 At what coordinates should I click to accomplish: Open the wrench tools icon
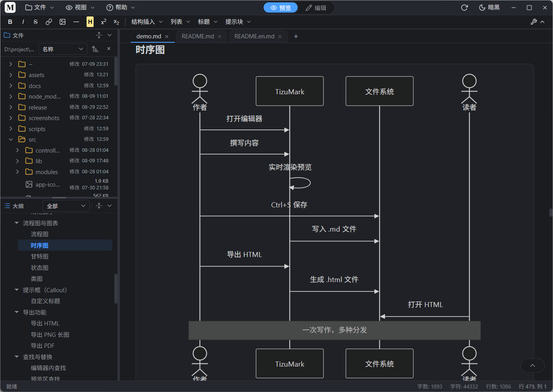[x=534, y=22]
